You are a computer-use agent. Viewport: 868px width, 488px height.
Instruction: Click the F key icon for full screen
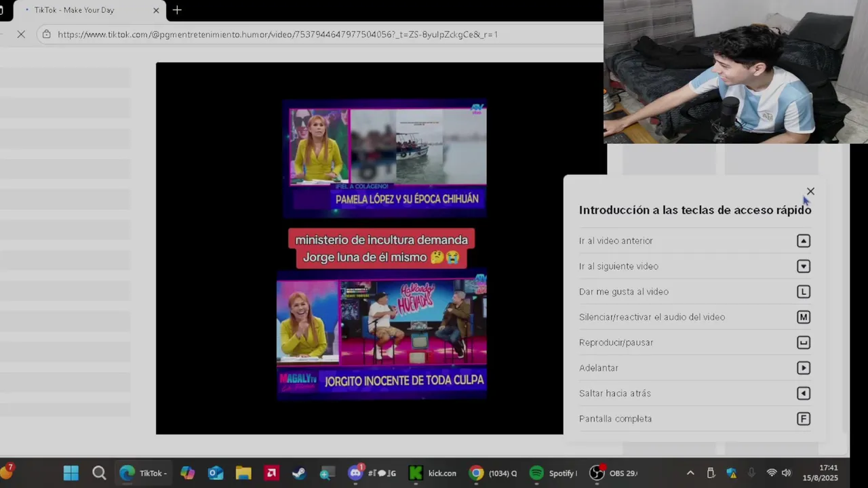(804, 419)
